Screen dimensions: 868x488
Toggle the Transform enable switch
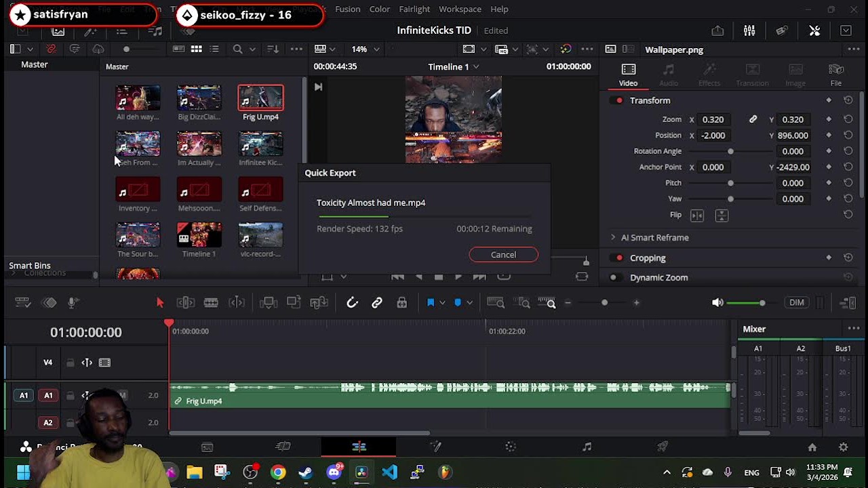coord(618,100)
